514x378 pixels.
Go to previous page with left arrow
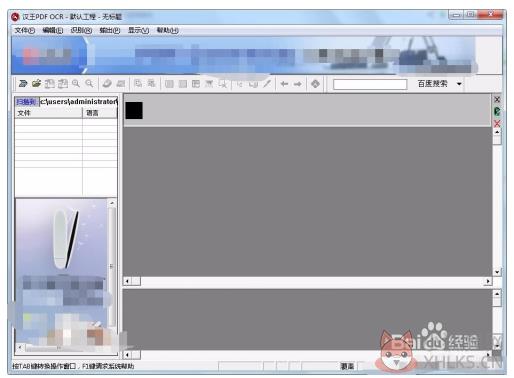(284, 84)
